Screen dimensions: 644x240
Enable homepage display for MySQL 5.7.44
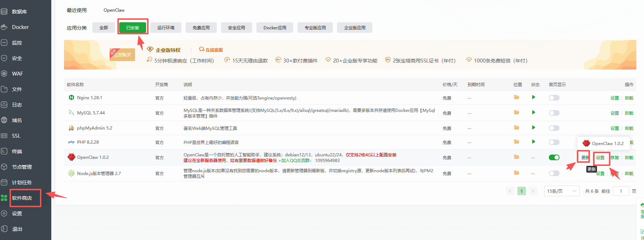click(x=554, y=113)
